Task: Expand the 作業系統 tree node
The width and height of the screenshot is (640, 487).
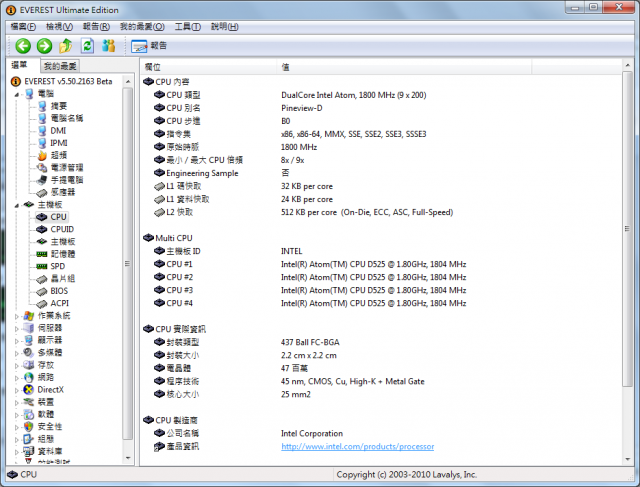Action: pos(17,316)
